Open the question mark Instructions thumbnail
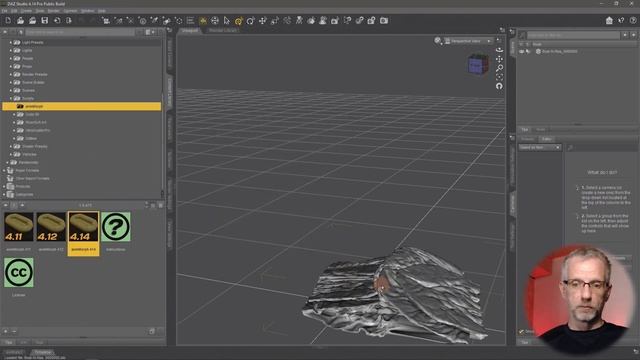 pos(116,227)
